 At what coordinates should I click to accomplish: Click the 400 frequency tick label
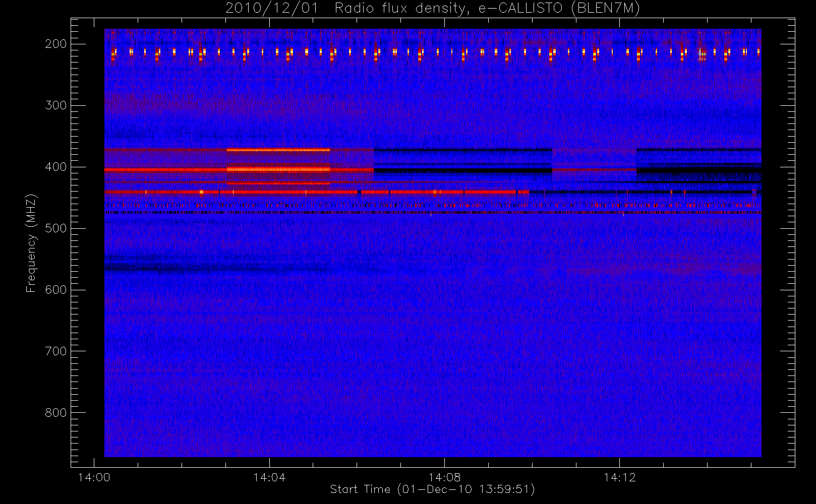click(55, 167)
